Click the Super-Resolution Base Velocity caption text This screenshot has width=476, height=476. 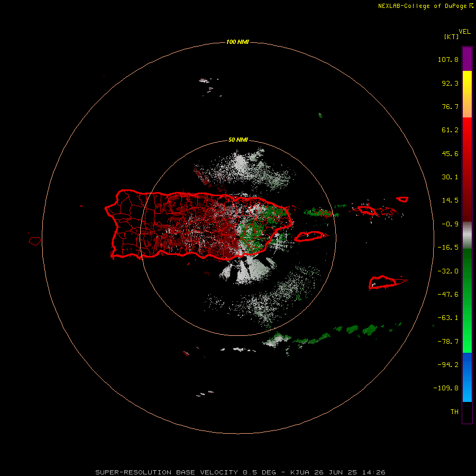240,472
